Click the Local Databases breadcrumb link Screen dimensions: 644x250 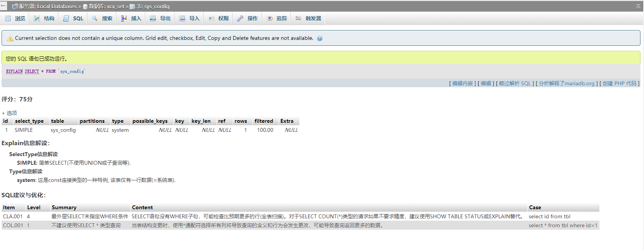(x=57, y=6)
